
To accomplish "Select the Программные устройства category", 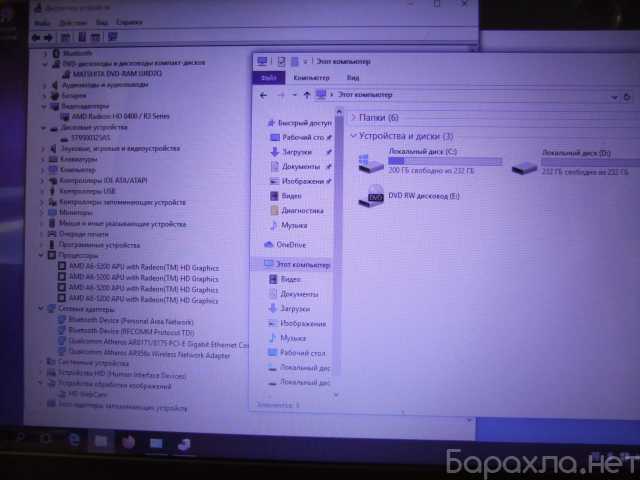I will click(99, 245).
